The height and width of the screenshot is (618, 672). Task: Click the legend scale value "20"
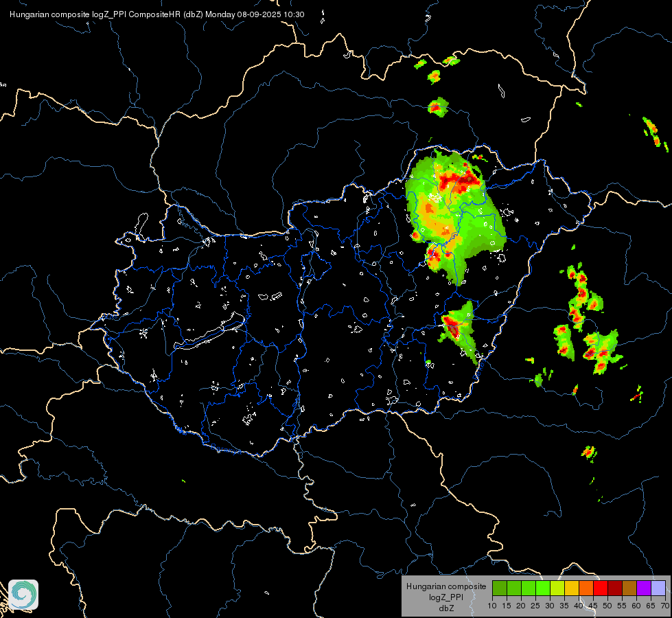[521, 606]
